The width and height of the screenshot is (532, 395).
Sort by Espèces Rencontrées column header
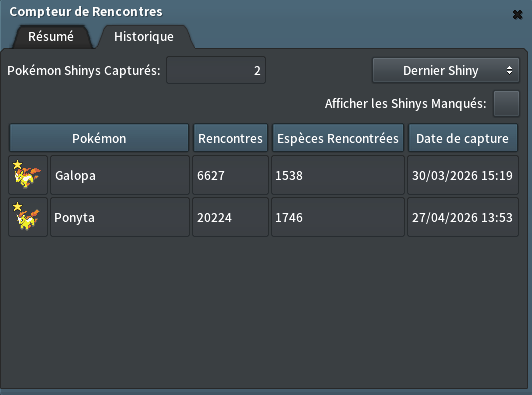pos(338,138)
